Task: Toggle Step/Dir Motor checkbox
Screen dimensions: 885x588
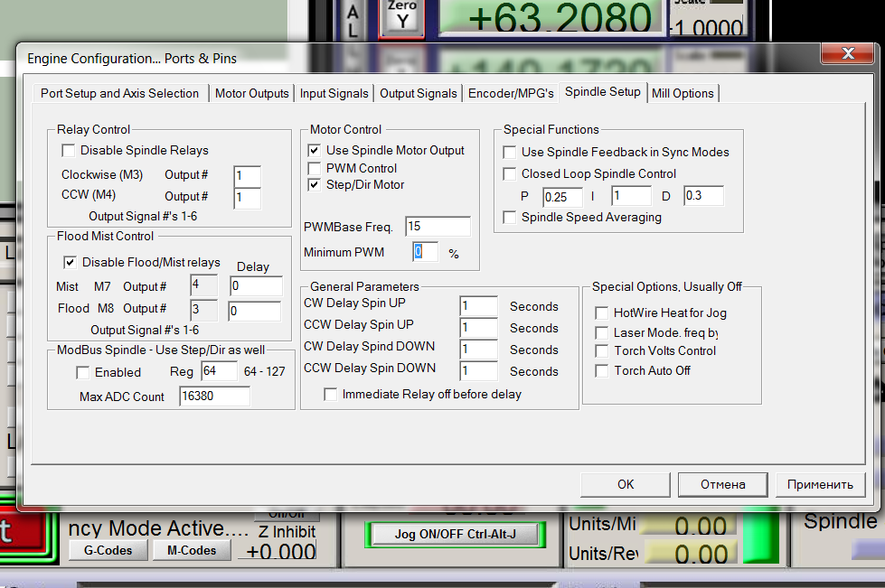Action: pyautogui.click(x=315, y=185)
